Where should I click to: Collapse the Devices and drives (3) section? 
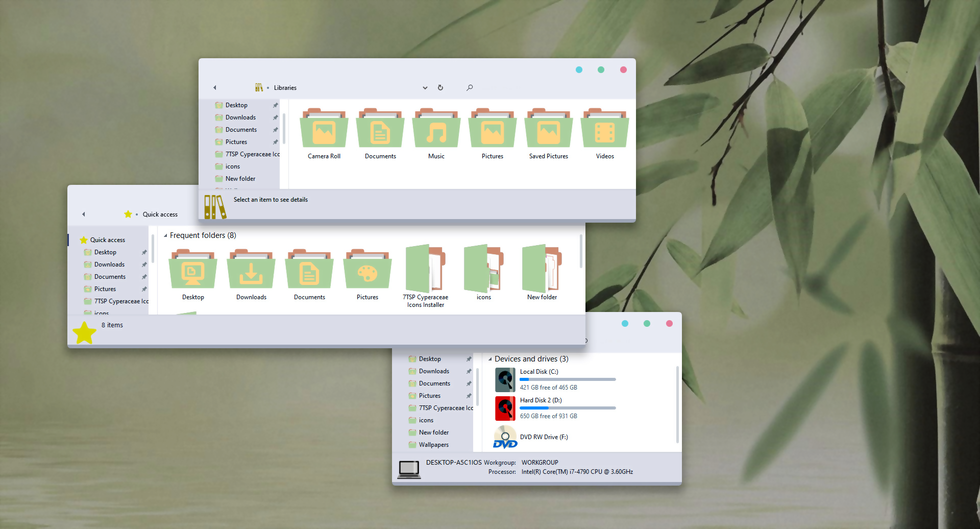coord(491,359)
